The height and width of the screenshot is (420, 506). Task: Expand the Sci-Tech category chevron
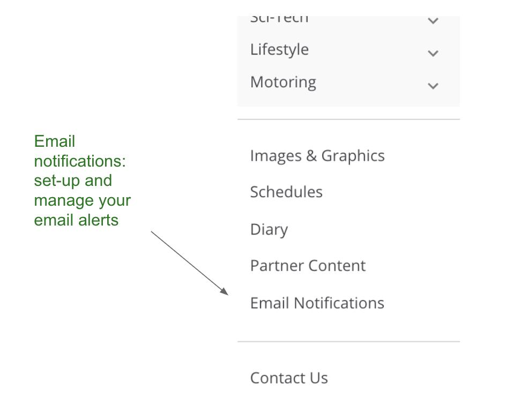[433, 21]
